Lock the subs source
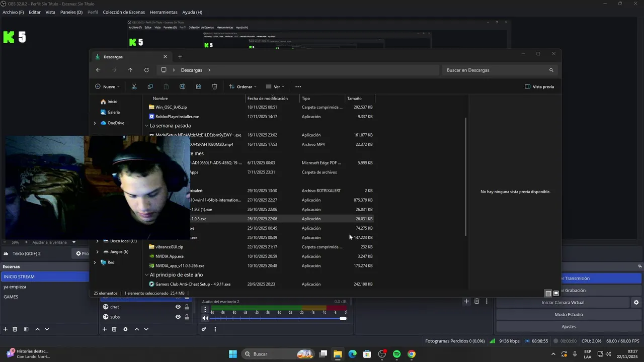644x362 pixels. (187, 317)
